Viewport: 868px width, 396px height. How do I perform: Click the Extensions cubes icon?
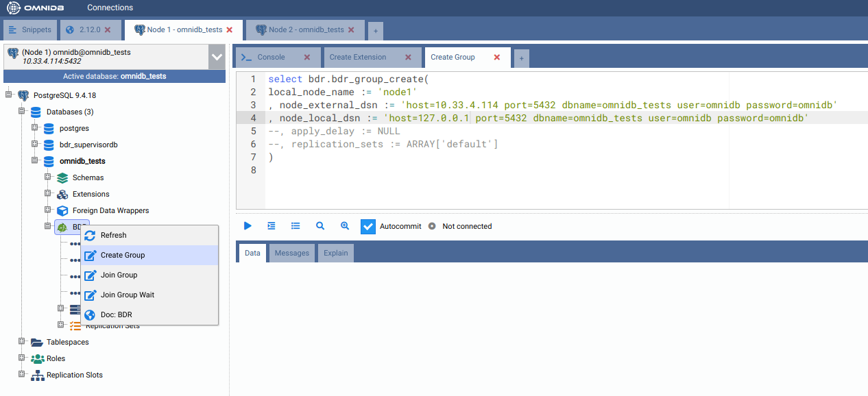click(62, 194)
